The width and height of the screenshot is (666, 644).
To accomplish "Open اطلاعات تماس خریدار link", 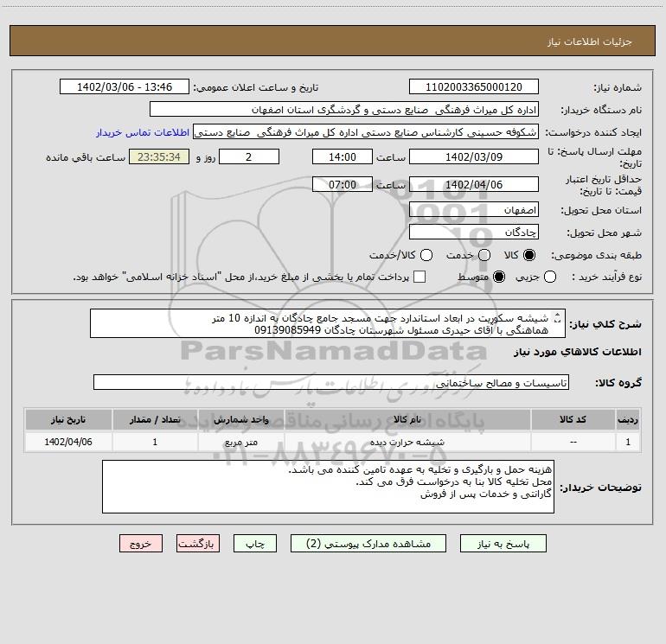I will click(x=143, y=132).
